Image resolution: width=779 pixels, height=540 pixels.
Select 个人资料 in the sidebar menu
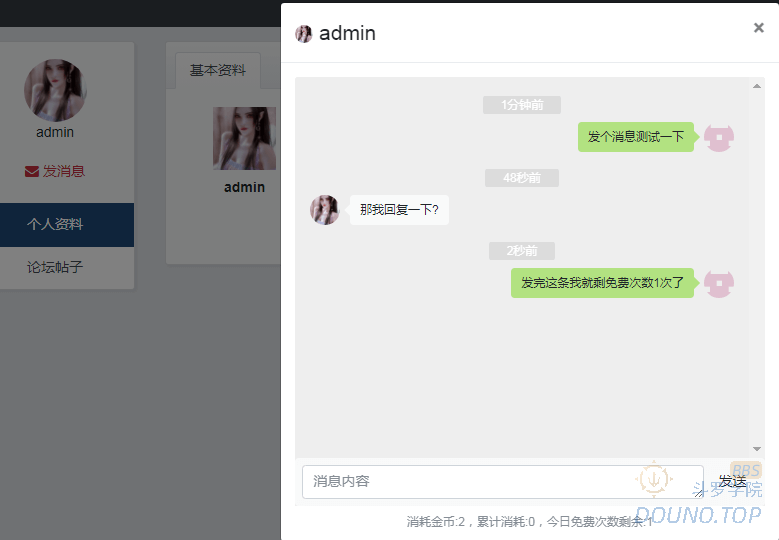tap(55, 224)
